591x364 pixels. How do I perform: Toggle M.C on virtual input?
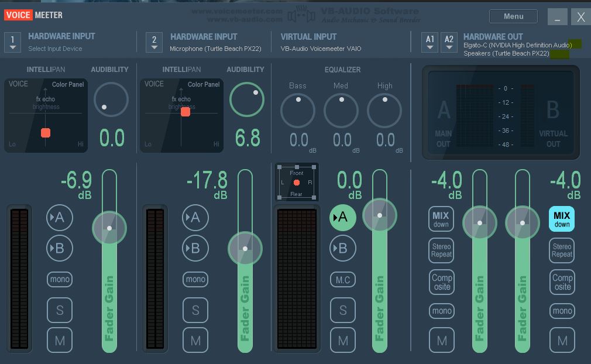(x=343, y=280)
